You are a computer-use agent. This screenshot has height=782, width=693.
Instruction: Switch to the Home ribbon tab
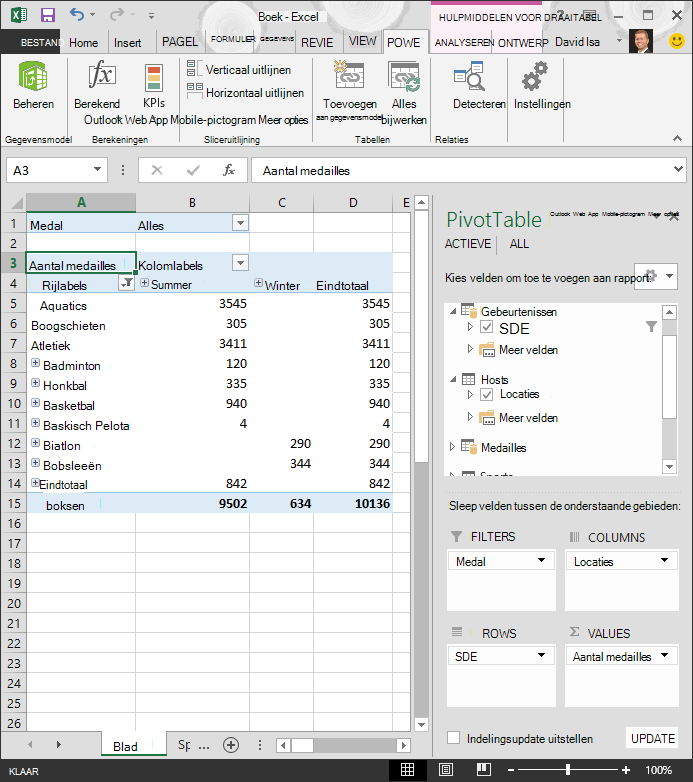pyautogui.click(x=83, y=42)
